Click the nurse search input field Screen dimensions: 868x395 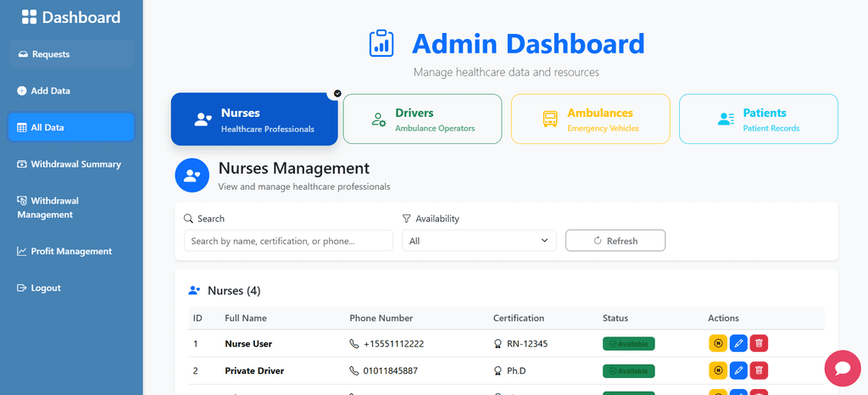pos(288,241)
